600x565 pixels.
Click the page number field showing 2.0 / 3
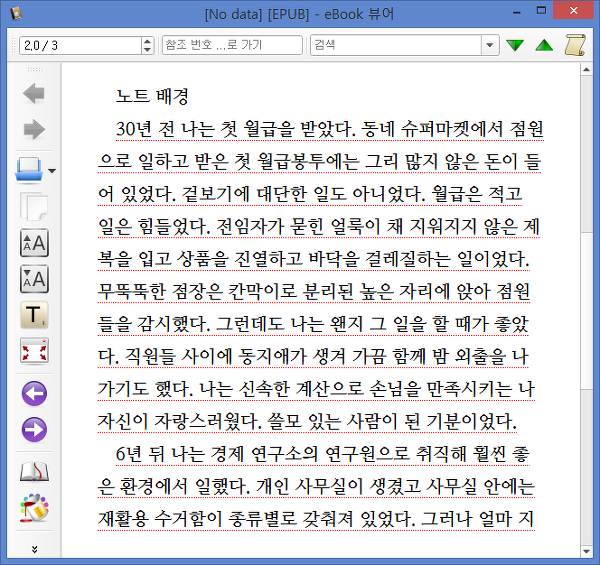pyautogui.click(x=80, y=46)
